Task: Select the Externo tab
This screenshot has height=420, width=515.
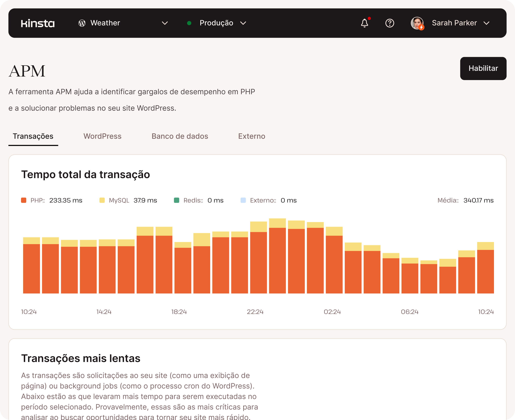Action: 252,136
